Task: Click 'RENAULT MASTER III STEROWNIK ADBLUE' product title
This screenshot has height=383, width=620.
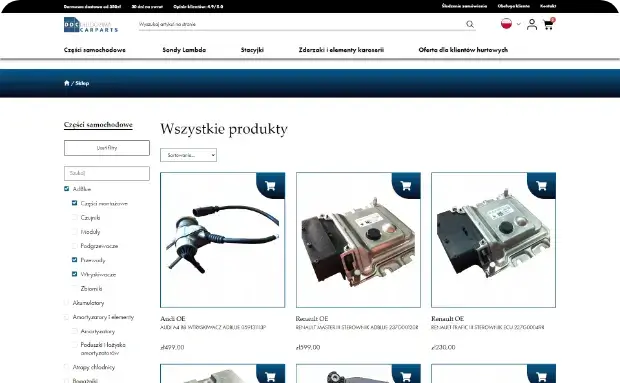Action: pos(357,327)
